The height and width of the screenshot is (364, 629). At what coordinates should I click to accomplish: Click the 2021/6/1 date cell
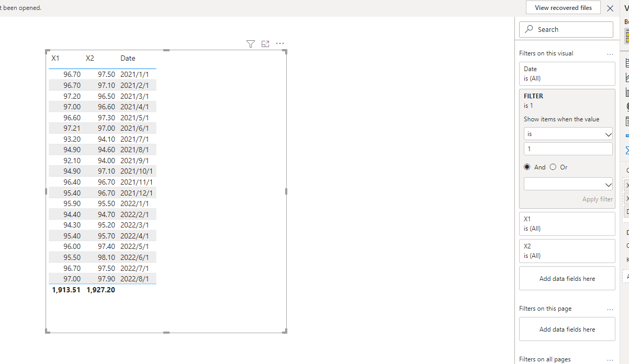[134, 128]
